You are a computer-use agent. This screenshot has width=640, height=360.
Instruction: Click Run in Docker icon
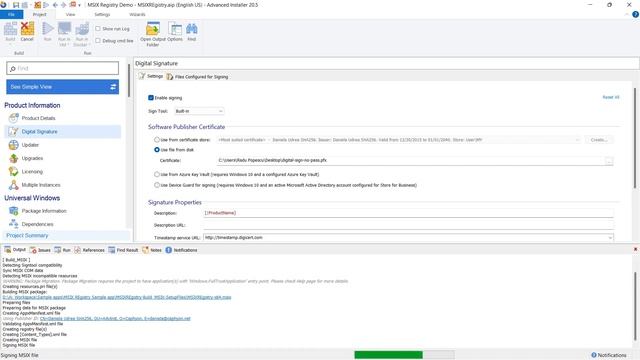pos(81,34)
